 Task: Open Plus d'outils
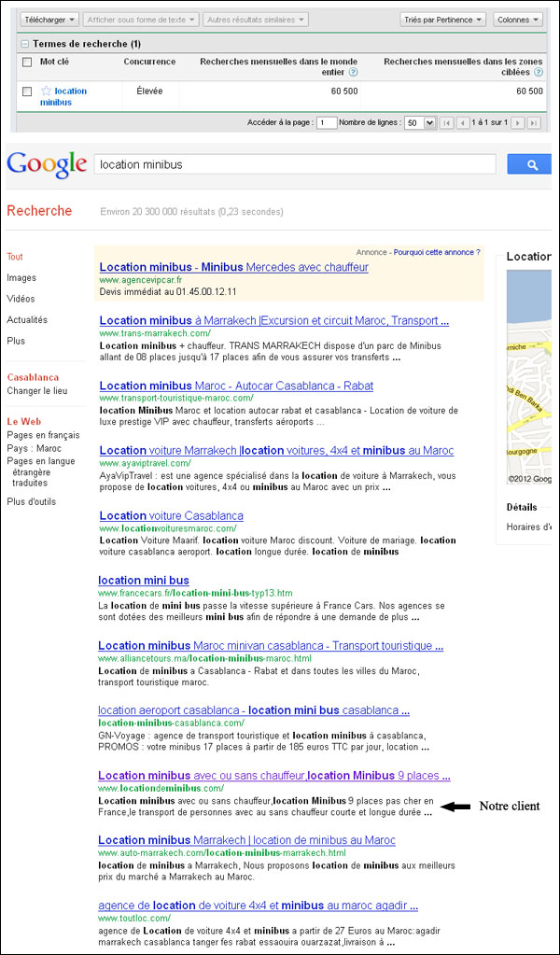pyautogui.click(x=31, y=502)
